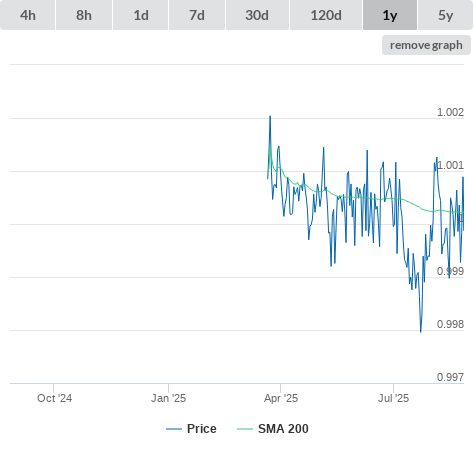474x455 pixels.
Task: Choose the 1d chart range
Action: point(141,15)
